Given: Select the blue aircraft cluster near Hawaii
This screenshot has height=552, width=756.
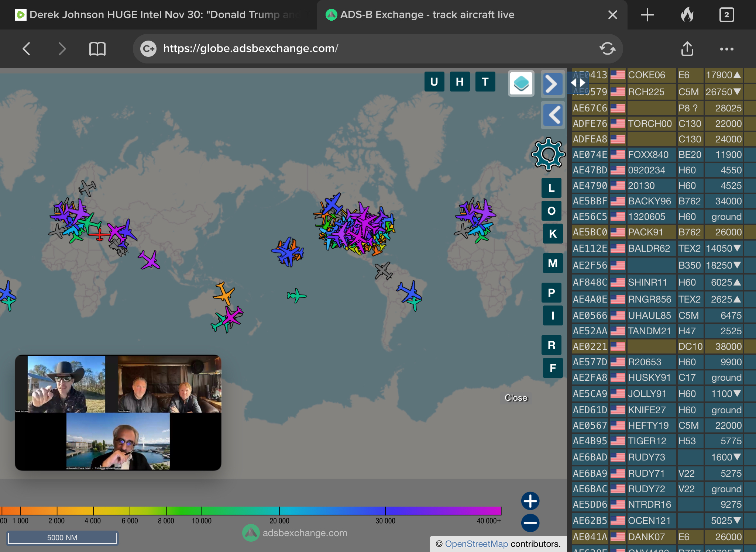Looking at the screenshot, I should click(x=288, y=252).
